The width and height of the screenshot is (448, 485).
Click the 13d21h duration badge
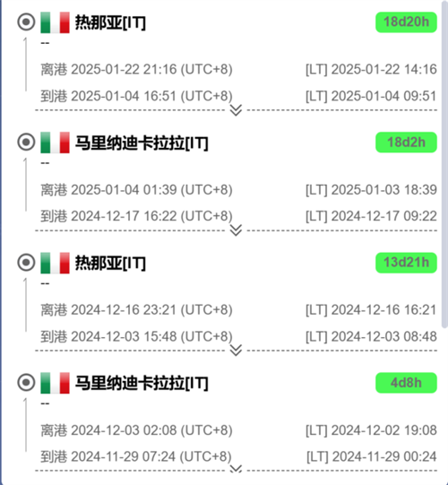click(x=406, y=263)
